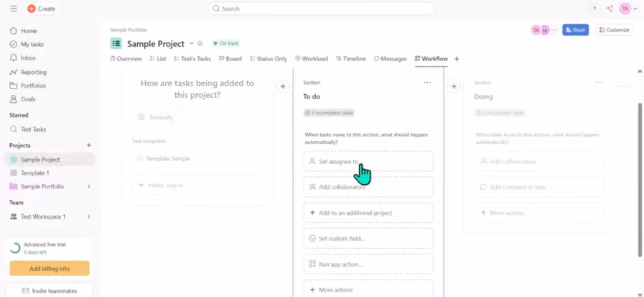The width and height of the screenshot is (644, 297).
Task: Click the Doing section title
Action: click(x=483, y=96)
